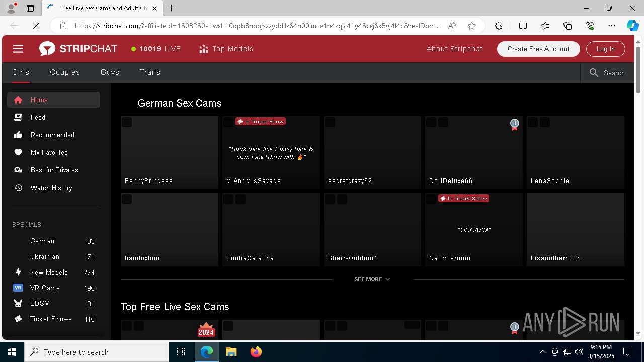Expand SEE MORE under German section
Viewport: 644px width, 362px height.
[x=372, y=279]
